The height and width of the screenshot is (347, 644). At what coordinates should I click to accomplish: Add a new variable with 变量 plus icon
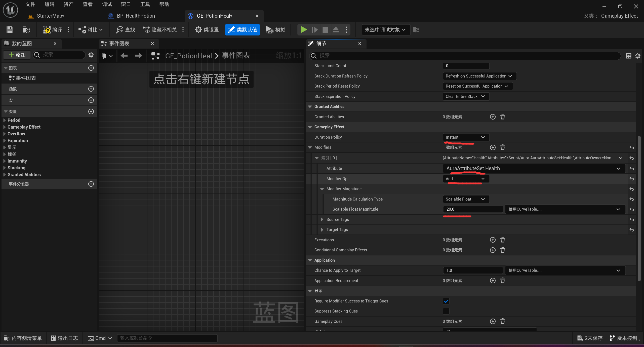(91, 111)
